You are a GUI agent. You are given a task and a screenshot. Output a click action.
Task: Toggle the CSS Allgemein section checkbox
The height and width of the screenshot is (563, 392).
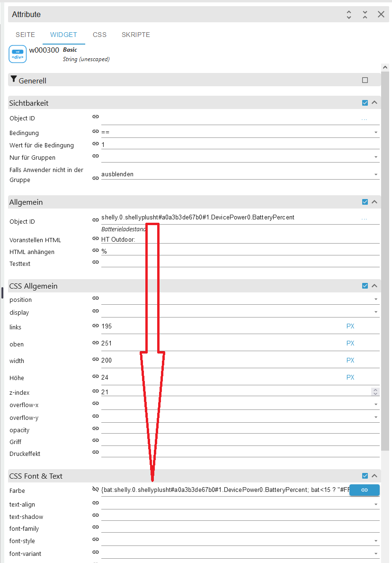(365, 286)
